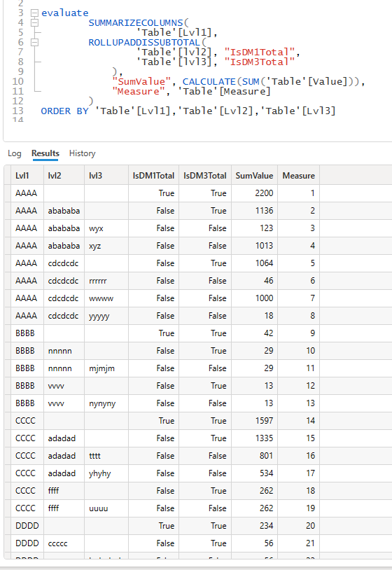
Task: Select the SumValue cell showing 42
Action: 254,333
